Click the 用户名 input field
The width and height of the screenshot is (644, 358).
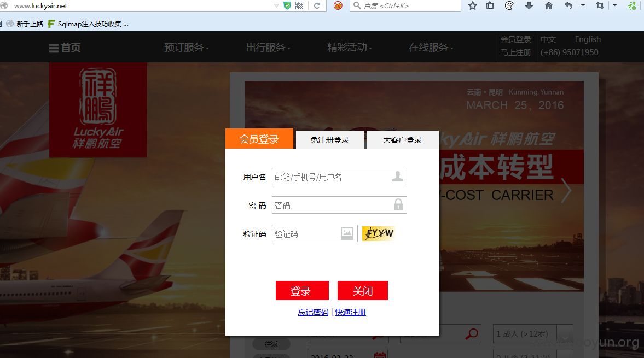(339, 177)
